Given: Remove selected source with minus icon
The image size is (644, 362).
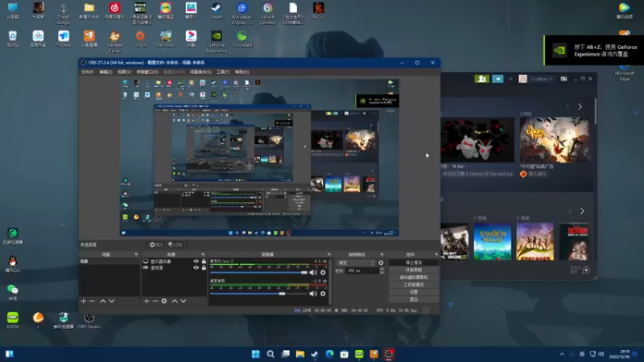Looking at the screenshot, I should [155, 301].
